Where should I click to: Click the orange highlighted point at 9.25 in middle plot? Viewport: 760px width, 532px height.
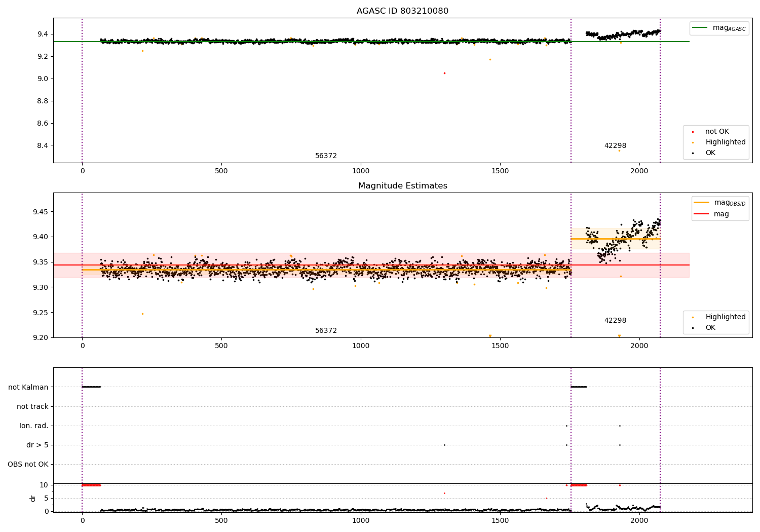click(x=142, y=314)
